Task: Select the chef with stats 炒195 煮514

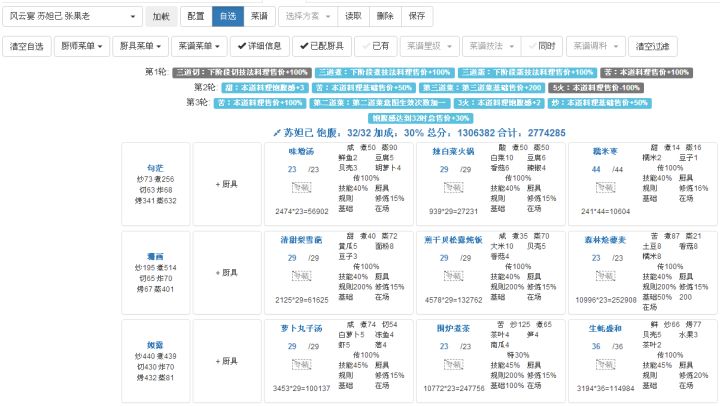Action: pos(155,257)
